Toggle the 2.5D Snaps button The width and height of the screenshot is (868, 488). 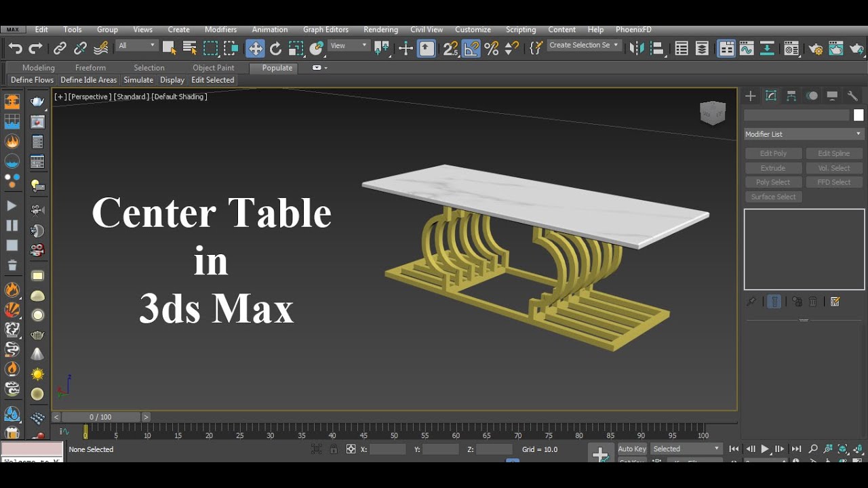[450, 48]
